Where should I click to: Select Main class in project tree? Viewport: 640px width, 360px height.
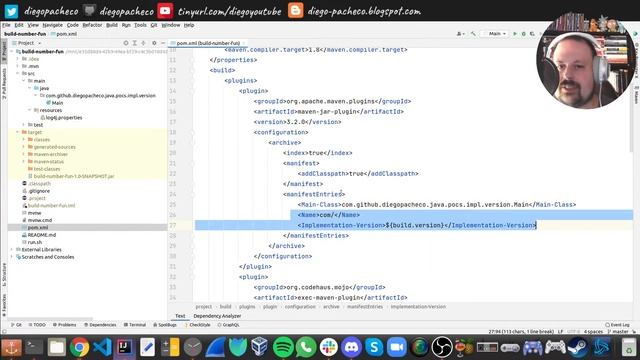point(54,103)
